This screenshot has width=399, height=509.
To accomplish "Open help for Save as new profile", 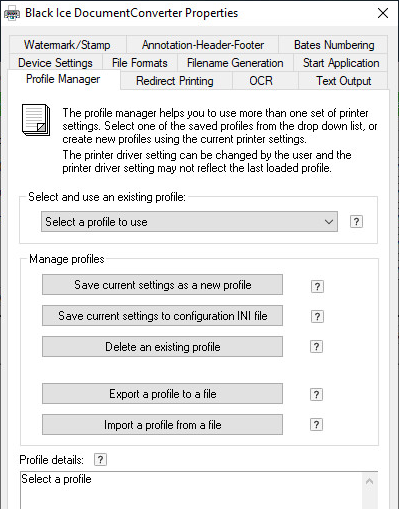I will [x=317, y=286].
